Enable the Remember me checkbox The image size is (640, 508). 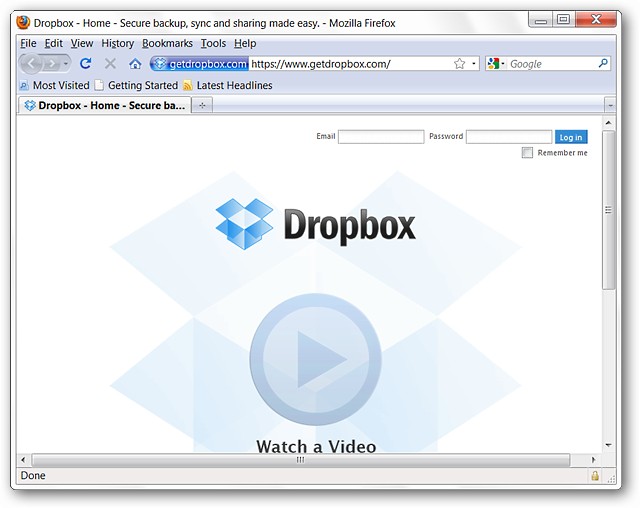point(527,153)
